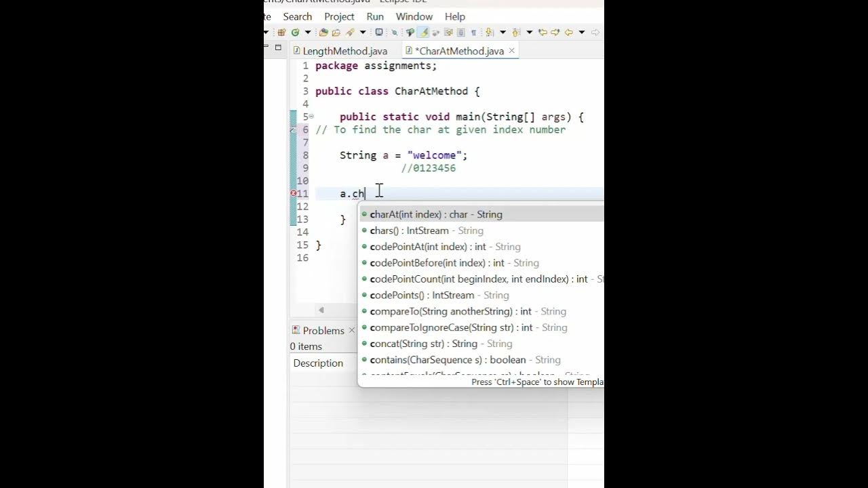Click the '0 items' label in Problems

(x=306, y=346)
